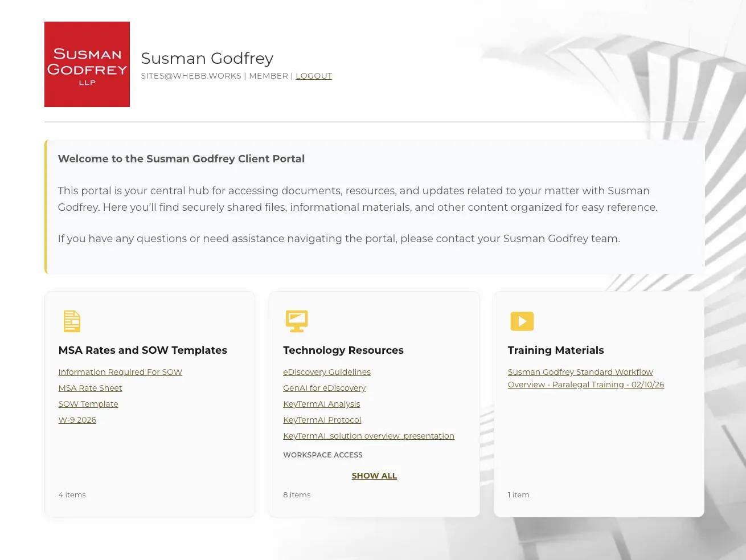746x560 pixels.
Task: Expand Technology Resources with SHOW ALL
Action: tap(374, 476)
